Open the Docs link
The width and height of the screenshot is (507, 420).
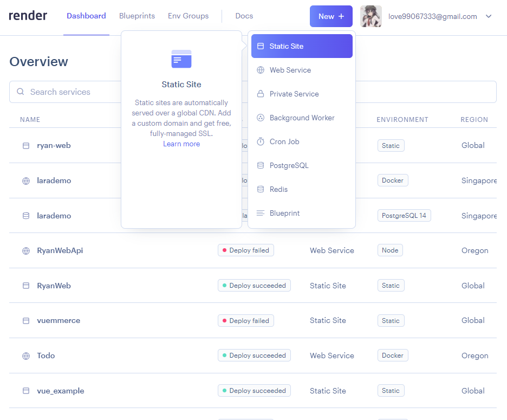(244, 16)
